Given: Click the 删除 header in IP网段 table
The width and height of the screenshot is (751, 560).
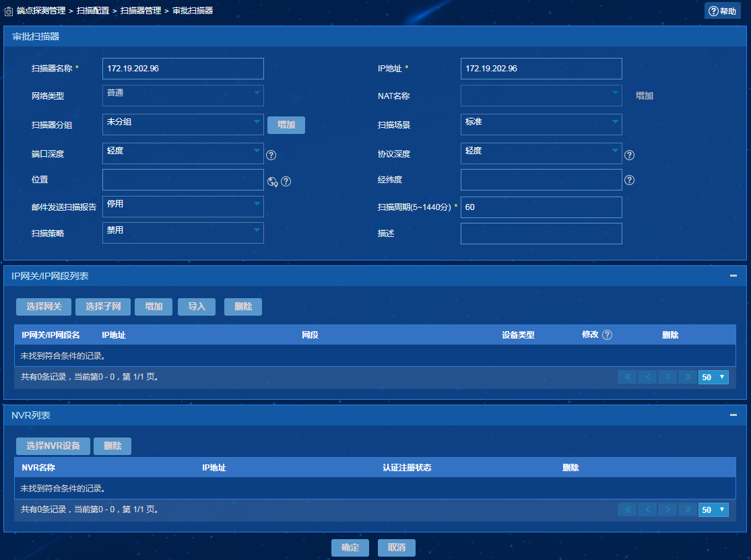Looking at the screenshot, I should pyautogui.click(x=670, y=335).
